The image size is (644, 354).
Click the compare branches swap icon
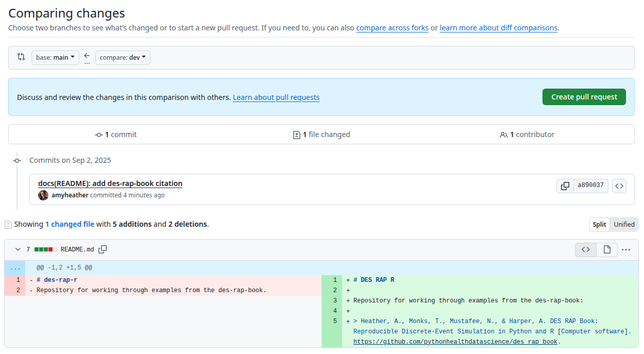coord(21,57)
